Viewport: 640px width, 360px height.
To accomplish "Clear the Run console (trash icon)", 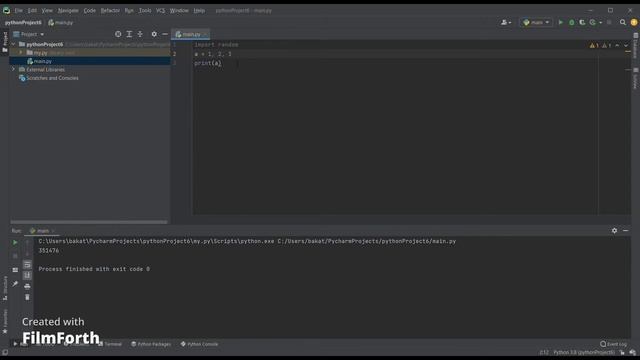I will pos(27,297).
